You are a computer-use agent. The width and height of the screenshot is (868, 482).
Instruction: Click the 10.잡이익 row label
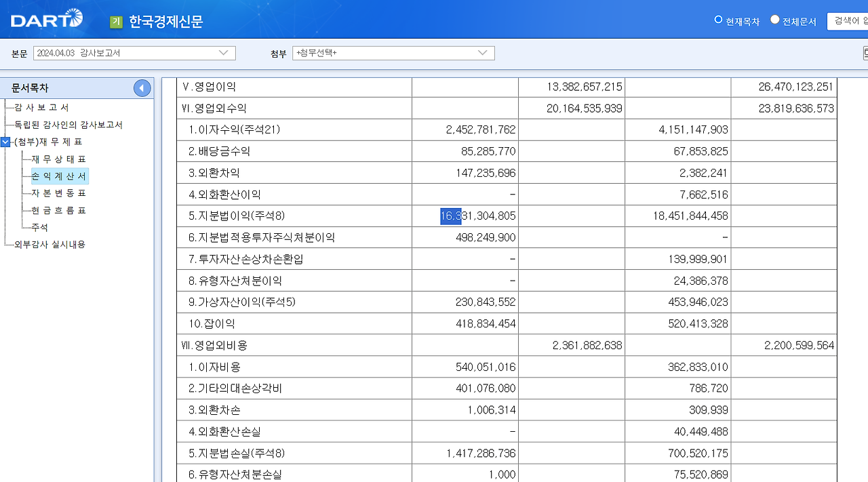(212, 324)
